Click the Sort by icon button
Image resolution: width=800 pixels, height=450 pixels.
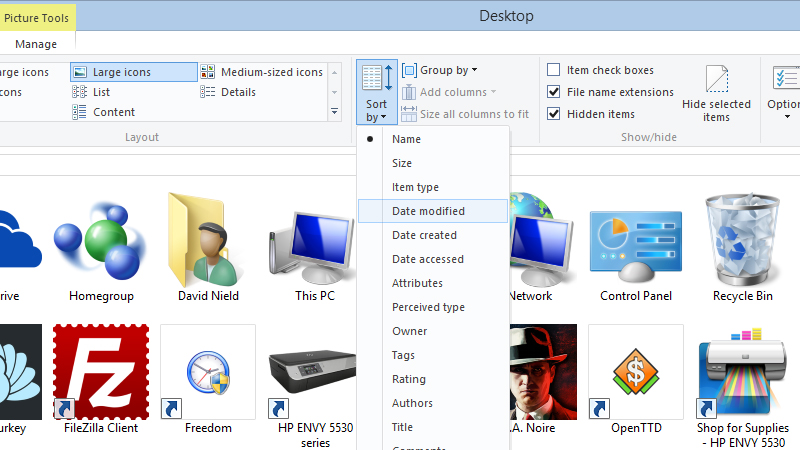pos(377,92)
